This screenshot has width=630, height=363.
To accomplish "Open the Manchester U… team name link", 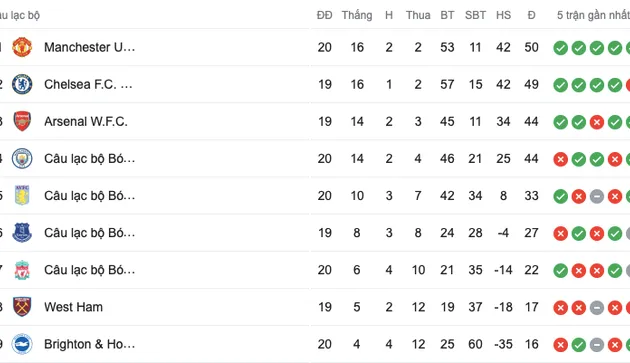I will click(x=90, y=47).
